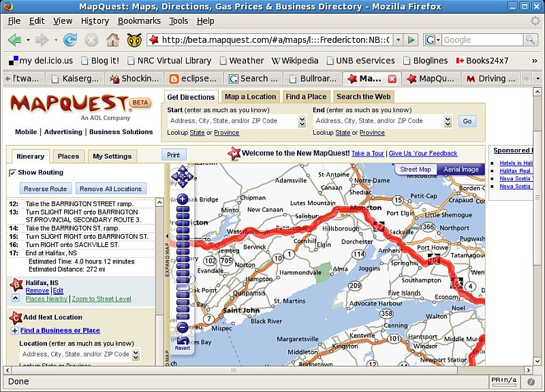Click the stop loading icon
The height and width of the screenshot is (392, 545).
91,40
